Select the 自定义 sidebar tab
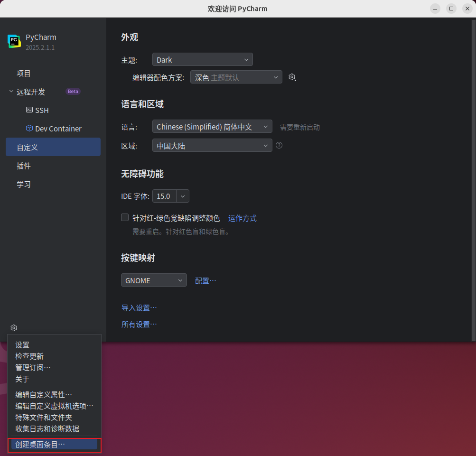Viewport: 476px width, 456px height. tap(53, 147)
